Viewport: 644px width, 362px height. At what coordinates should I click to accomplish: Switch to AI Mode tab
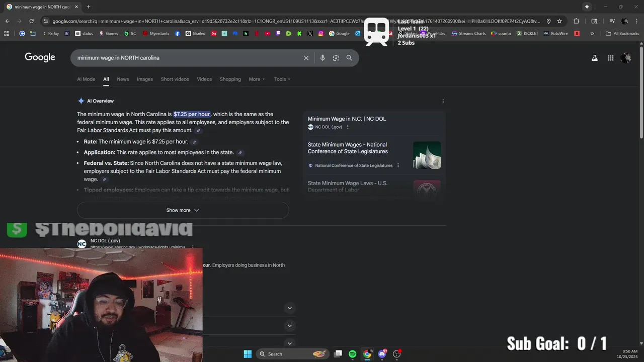click(86, 79)
